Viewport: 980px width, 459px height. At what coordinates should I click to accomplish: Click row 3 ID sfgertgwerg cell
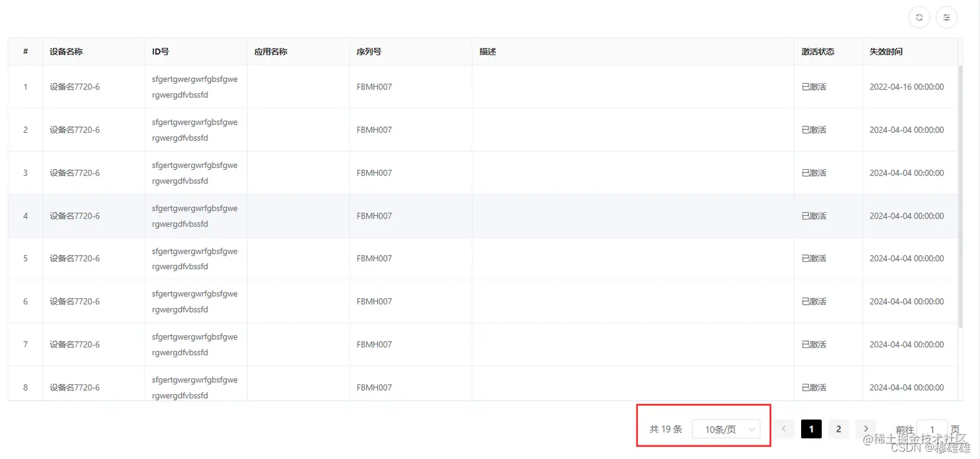point(195,173)
